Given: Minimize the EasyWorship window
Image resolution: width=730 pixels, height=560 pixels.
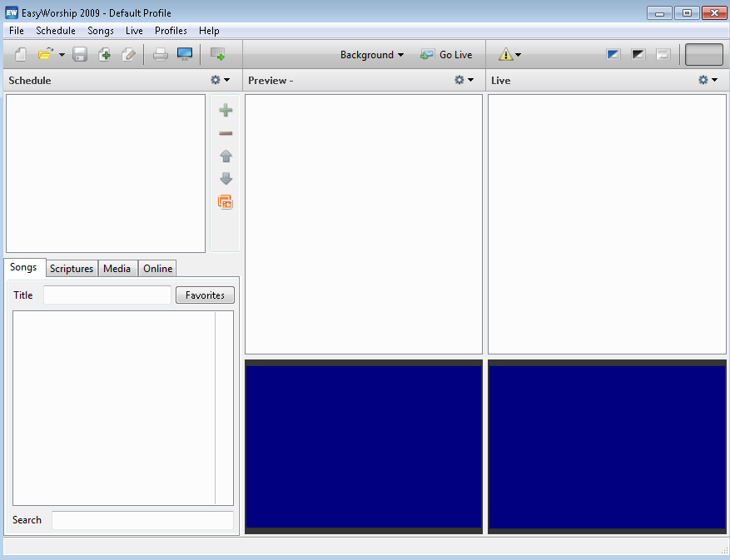Looking at the screenshot, I should pyautogui.click(x=659, y=13).
